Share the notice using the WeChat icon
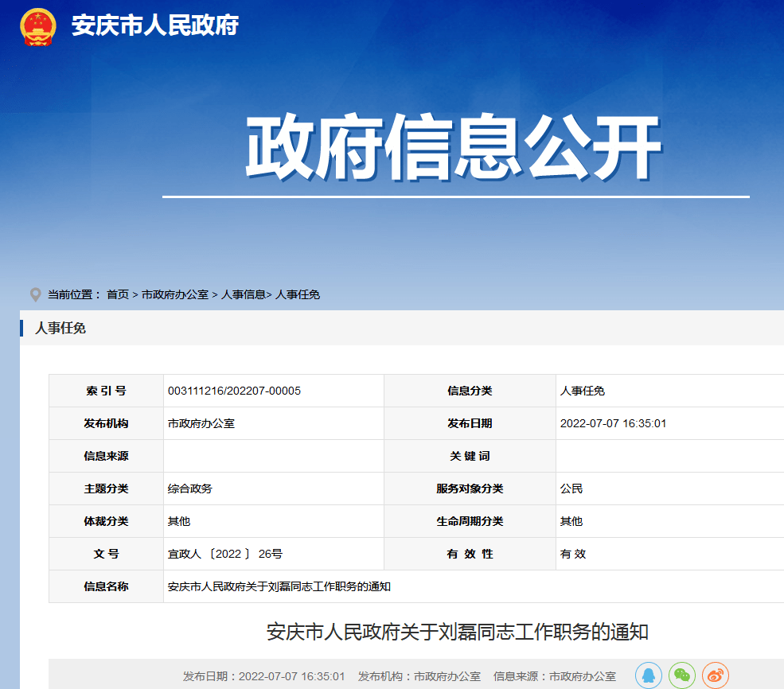The height and width of the screenshot is (689, 784). click(x=681, y=675)
